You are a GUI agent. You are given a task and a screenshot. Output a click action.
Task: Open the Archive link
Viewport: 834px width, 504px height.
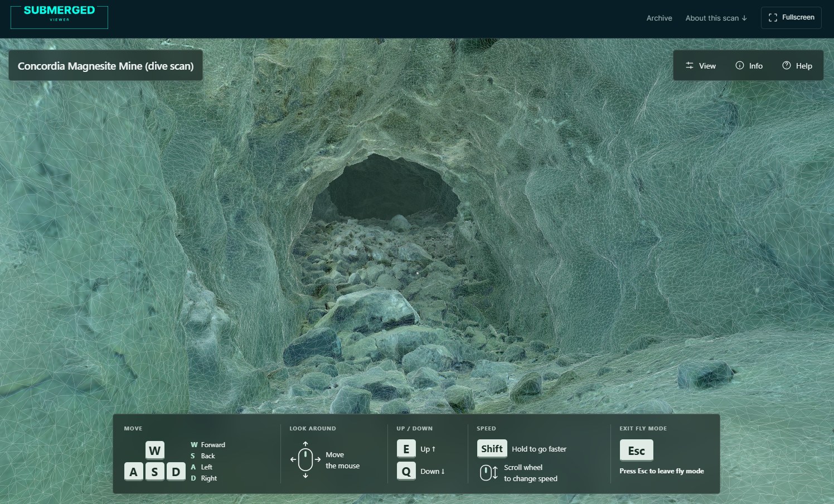(x=659, y=18)
